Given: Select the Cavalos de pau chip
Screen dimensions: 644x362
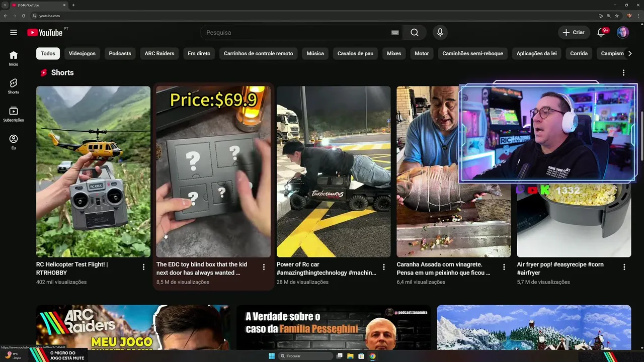Looking at the screenshot, I should click(x=355, y=53).
